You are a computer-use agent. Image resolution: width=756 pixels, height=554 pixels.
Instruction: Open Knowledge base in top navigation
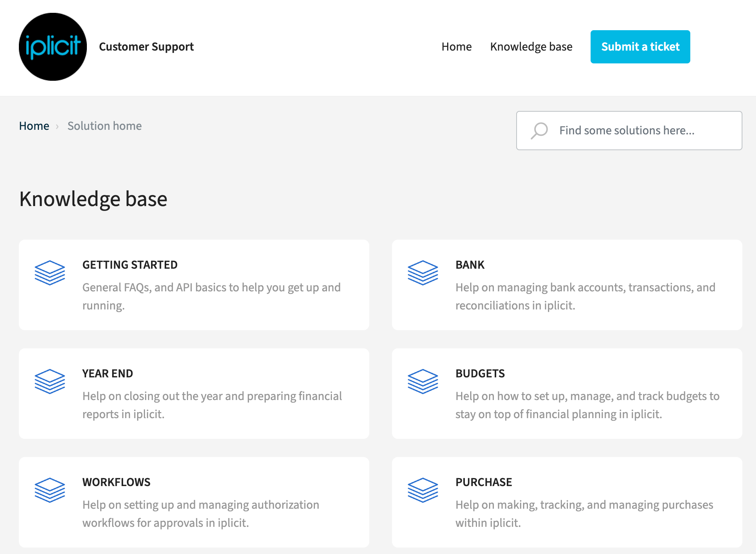(x=531, y=47)
